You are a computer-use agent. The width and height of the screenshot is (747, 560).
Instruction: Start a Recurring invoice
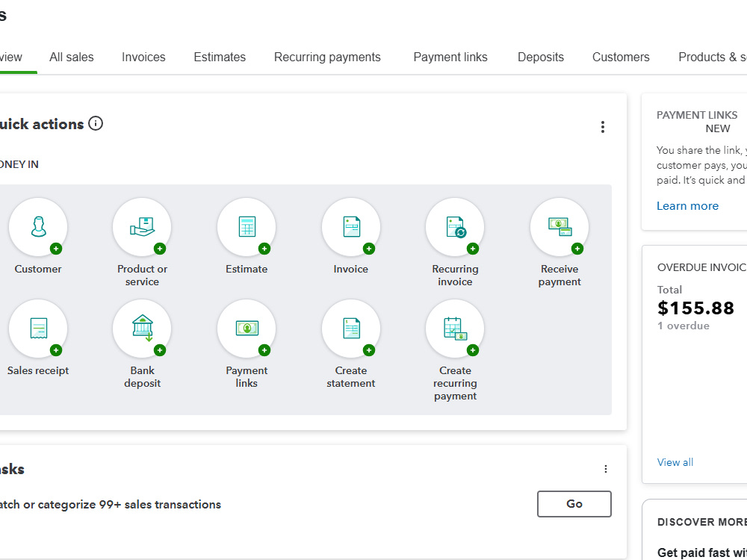click(x=455, y=227)
